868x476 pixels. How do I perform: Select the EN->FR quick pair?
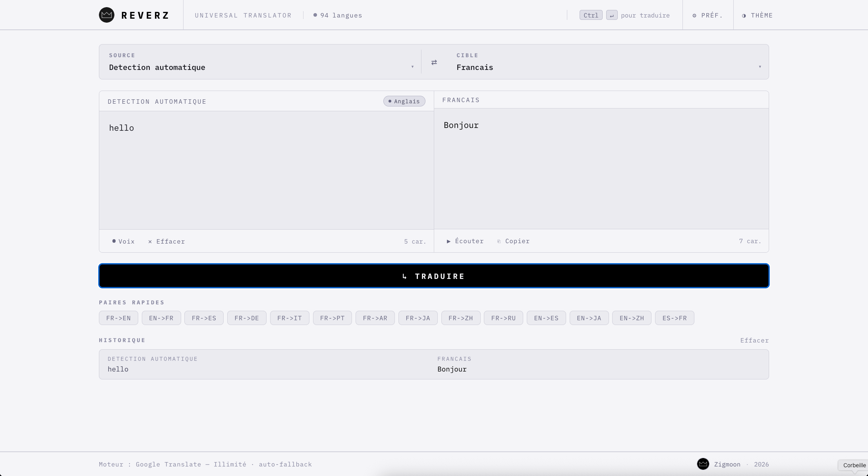[x=161, y=318]
